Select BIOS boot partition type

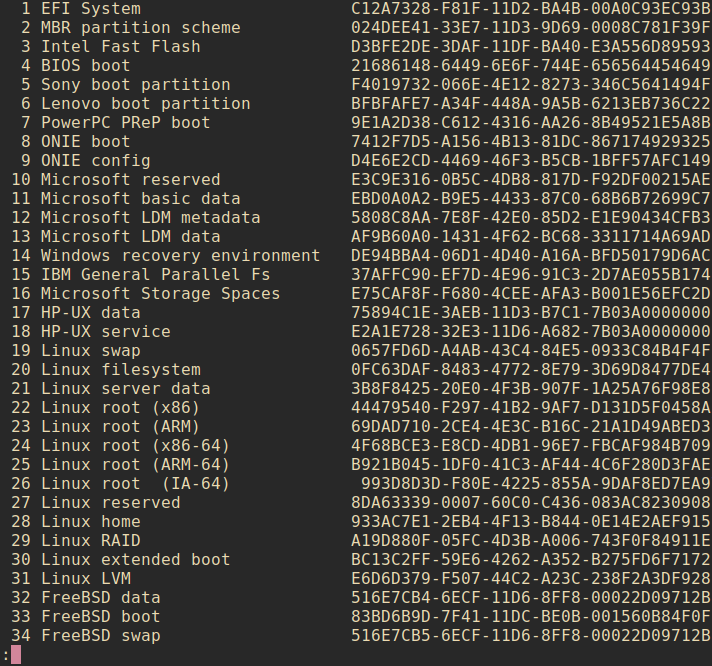pos(85,66)
